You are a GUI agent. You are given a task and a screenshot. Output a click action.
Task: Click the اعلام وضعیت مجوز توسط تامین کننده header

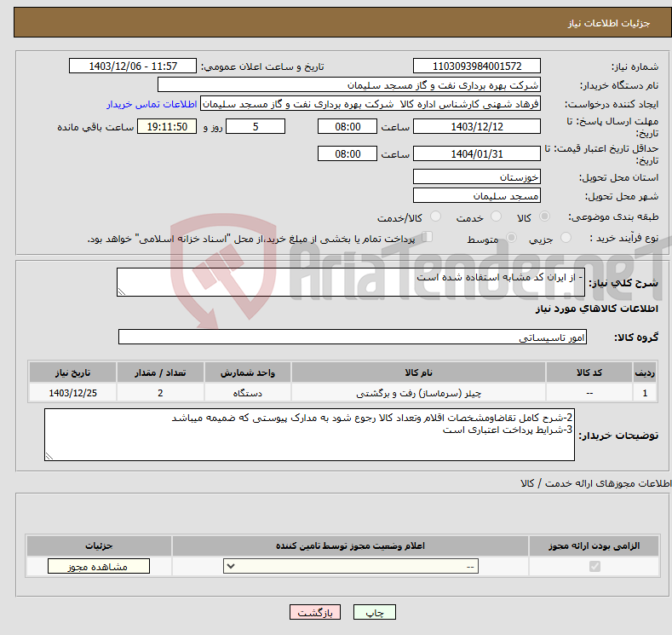point(350,546)
